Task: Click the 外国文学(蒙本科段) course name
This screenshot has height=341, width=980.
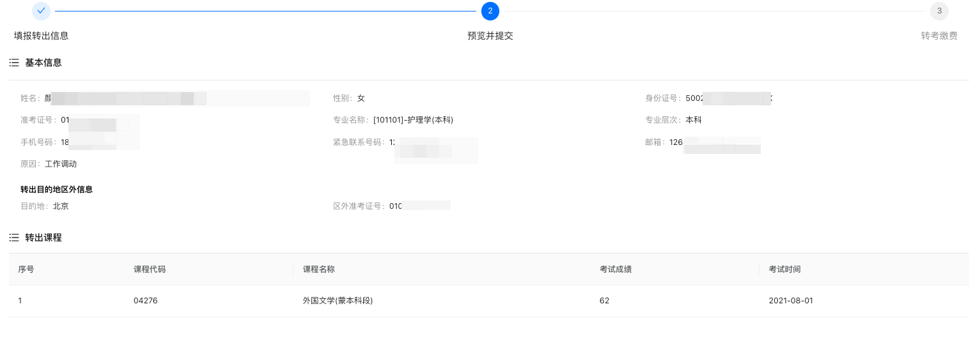Action: click(338, 301)
